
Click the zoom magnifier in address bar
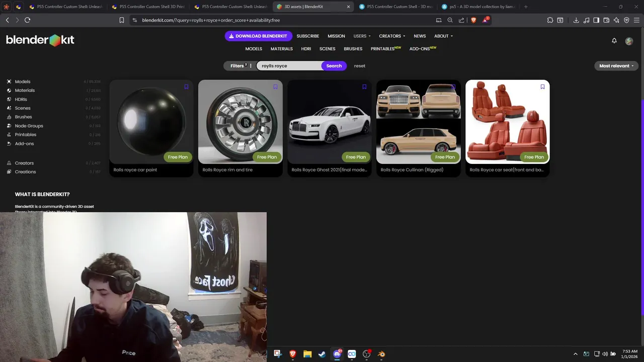pos(450,20)
